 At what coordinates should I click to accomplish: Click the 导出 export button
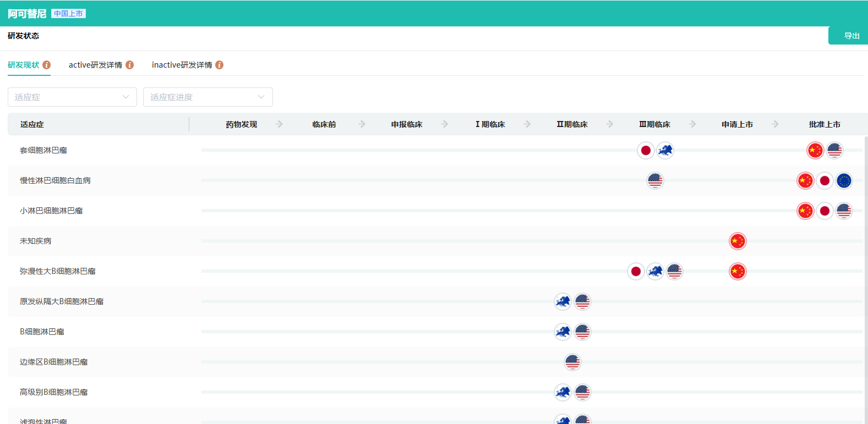(851, 36)
